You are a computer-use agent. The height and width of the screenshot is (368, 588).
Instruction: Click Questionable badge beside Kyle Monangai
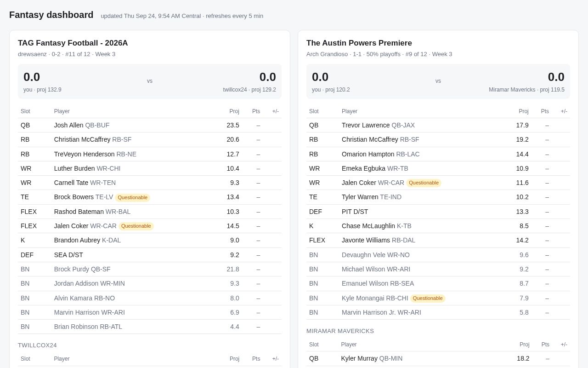coord(428,298)
